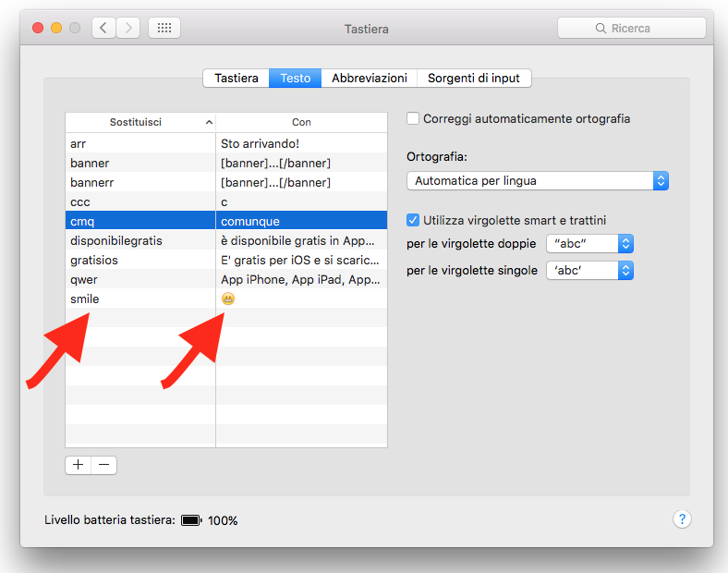Image resolution: width=728 pixels, height=573 pixels.
Task: Click the grimacing emoji for smile
Action: click(228, 299)
